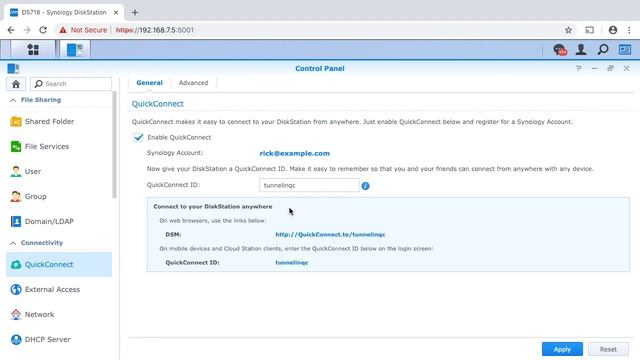Open the Chrome three-dot menu
The width and height of the screenshot is (640, 360).
629,30
